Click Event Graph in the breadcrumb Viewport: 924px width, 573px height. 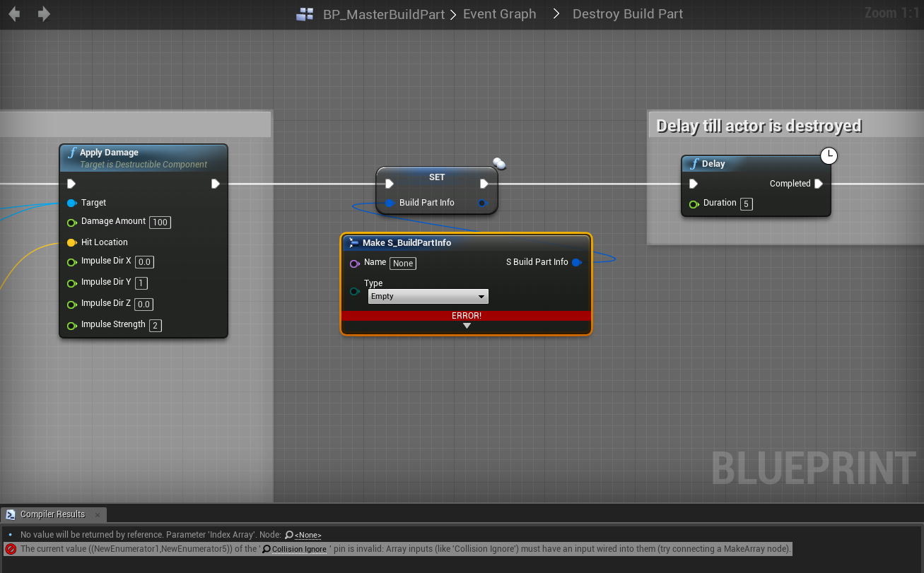[499, 14]
